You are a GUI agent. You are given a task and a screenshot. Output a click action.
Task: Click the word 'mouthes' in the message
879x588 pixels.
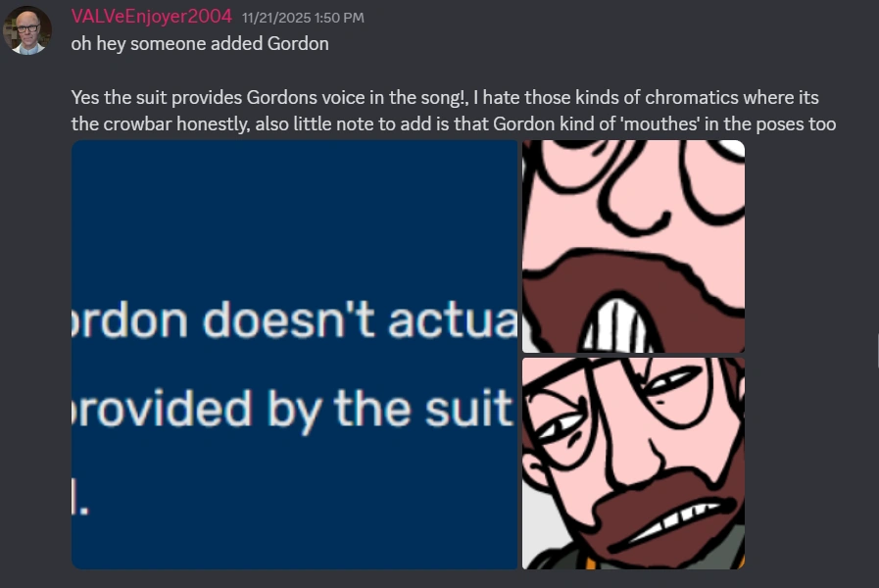[659, 123]
